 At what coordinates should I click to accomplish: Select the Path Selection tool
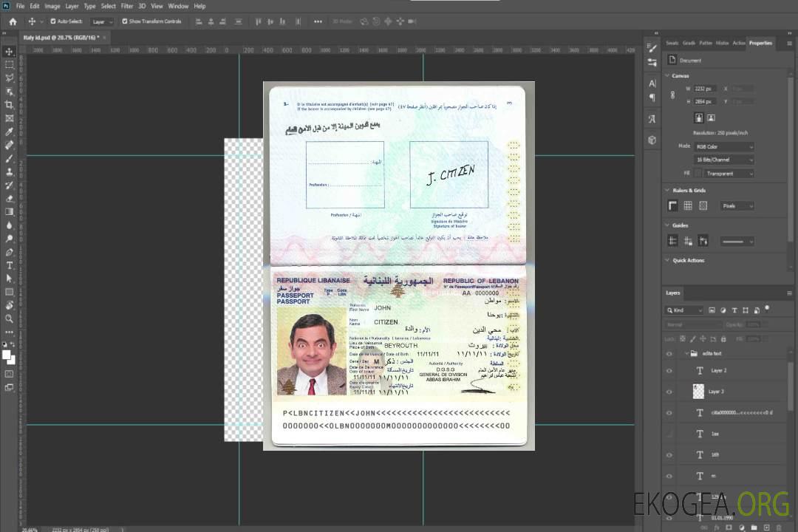click(9, 279)
